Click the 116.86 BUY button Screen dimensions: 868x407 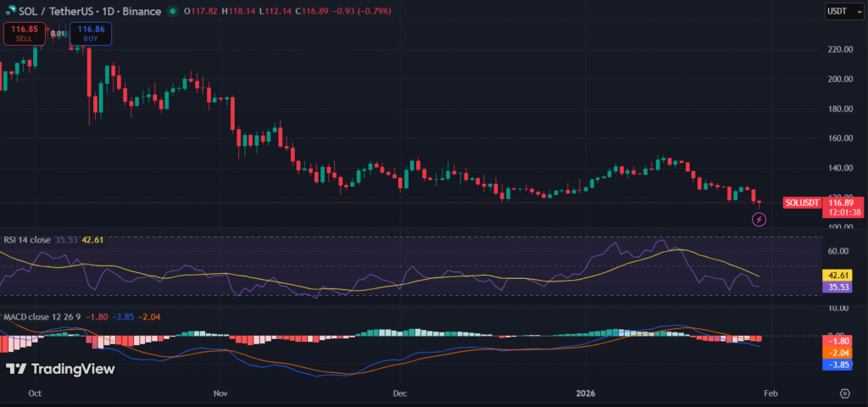coord(89,33)
